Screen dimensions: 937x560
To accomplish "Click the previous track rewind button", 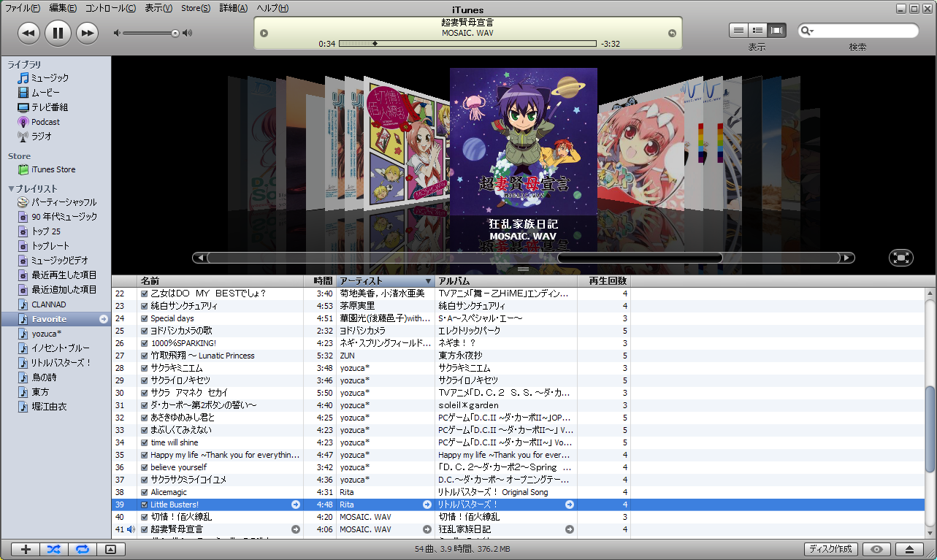I will point(28,33).
